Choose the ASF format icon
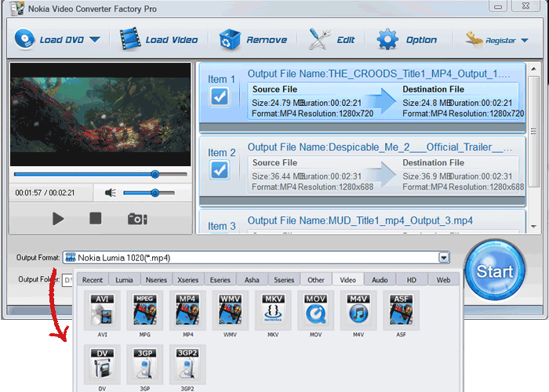The image size is (549, 392). (x=402, y=310)
